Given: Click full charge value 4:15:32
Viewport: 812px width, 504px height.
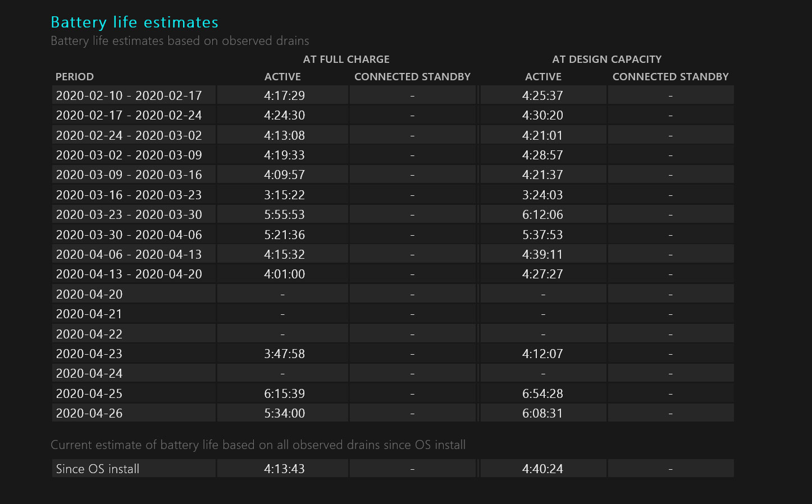Looking at the screenshot, I should (x=284, y=254).
